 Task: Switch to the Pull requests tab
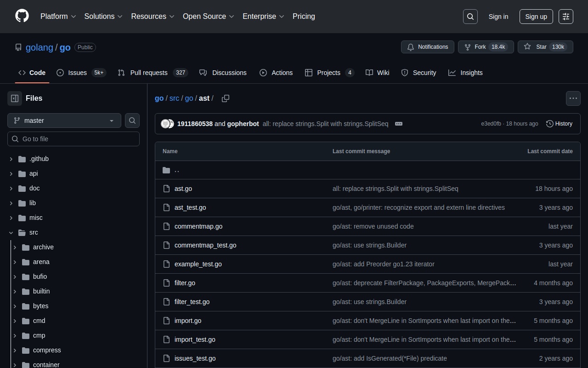coord(148,73)
